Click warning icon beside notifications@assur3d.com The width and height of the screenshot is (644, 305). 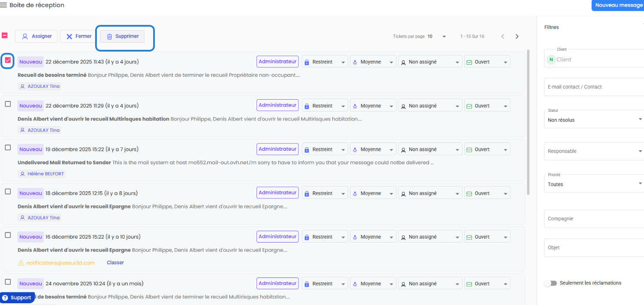pyautogui.click(x=21, y=263)
